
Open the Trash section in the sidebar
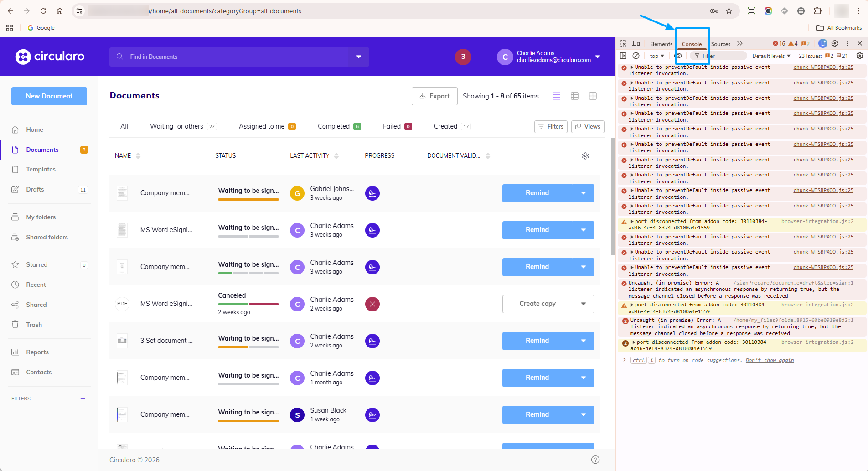(33, 324)
